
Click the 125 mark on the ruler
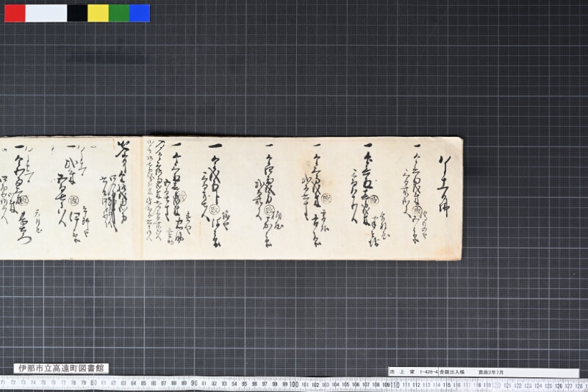[x=548, y=385]
